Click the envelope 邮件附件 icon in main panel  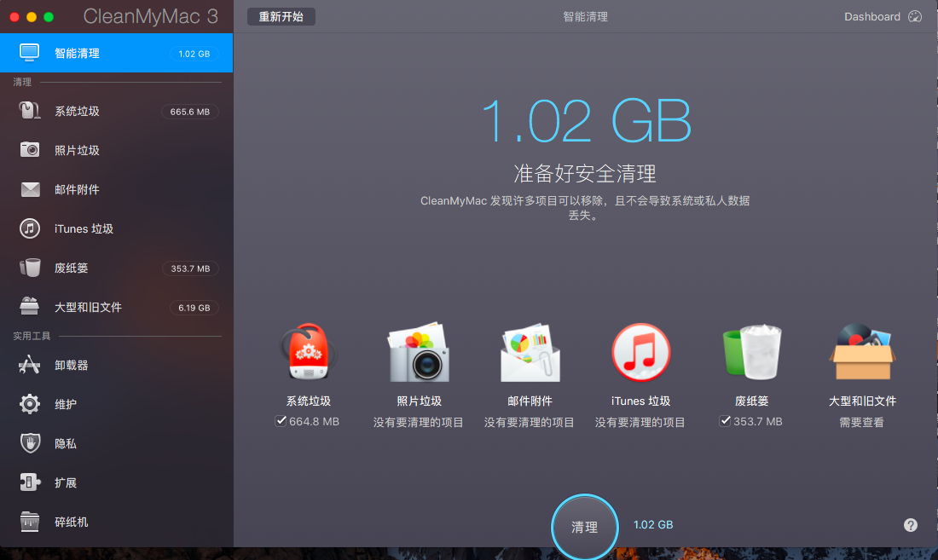[x=530, y=352]
